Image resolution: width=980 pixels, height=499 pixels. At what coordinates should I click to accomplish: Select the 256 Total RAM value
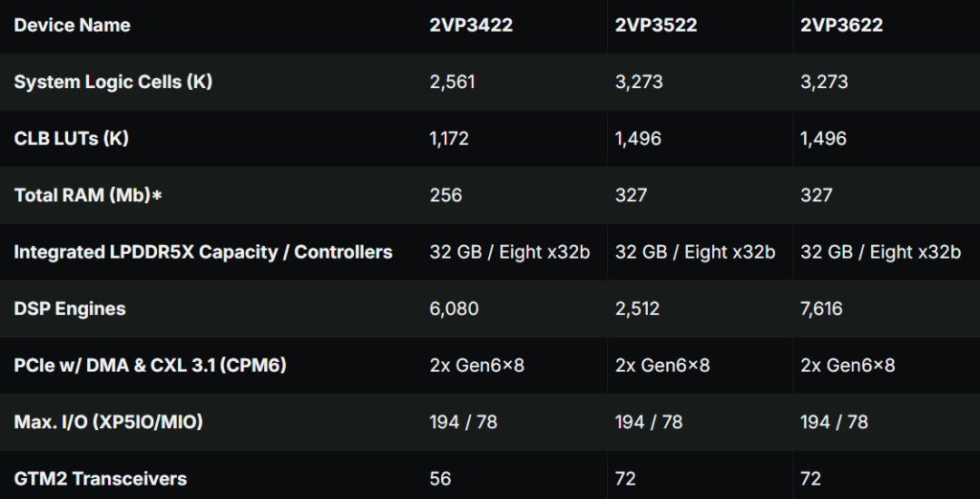pyautogui.click(x=446, y=195)
